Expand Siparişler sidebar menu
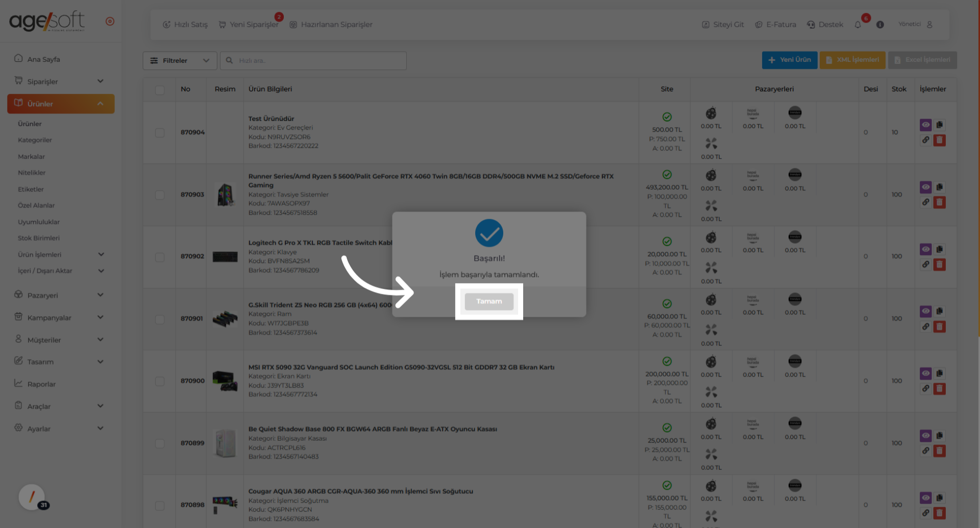 click(60, 82)
